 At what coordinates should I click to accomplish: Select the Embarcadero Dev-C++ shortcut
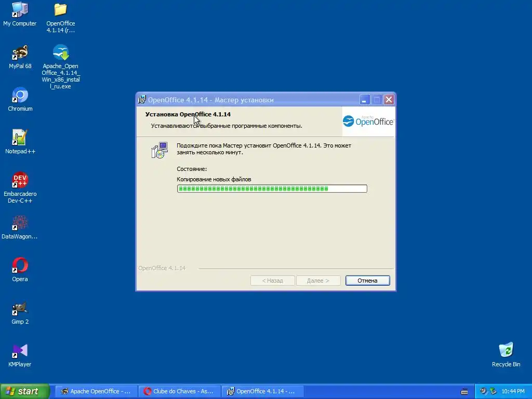coord(20,188)
